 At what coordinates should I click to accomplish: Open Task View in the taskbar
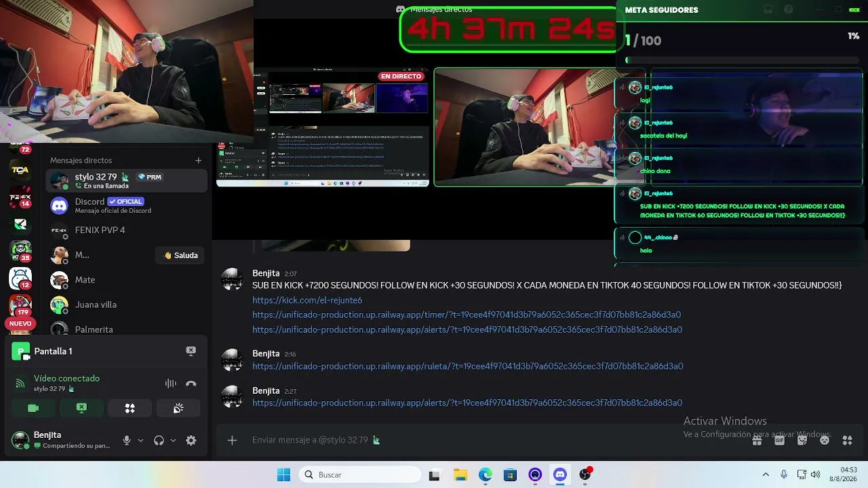tap(434, 474)
